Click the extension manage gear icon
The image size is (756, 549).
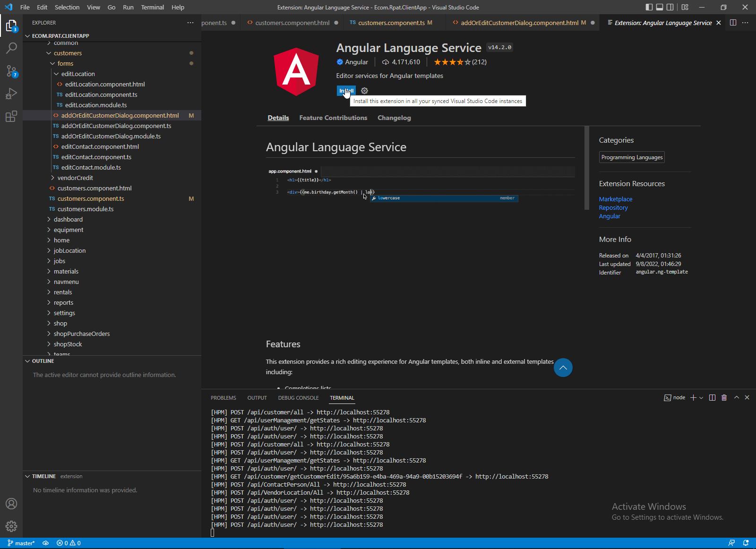(364, 91)
